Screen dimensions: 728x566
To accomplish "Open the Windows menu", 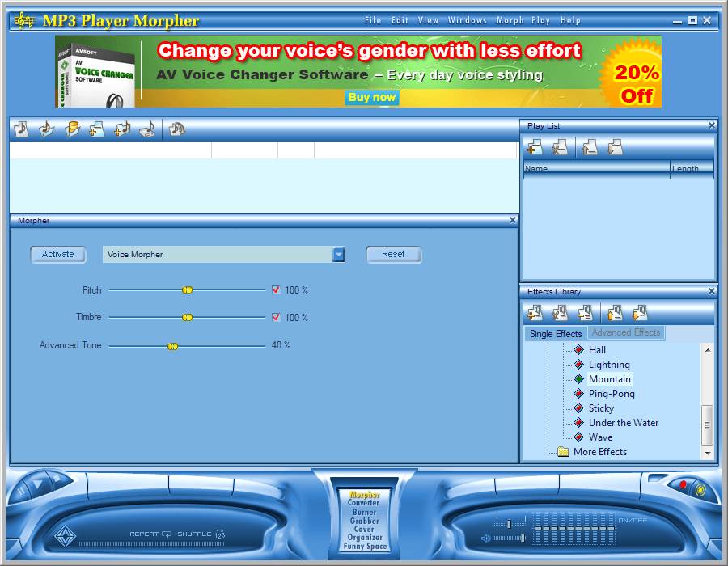I will 467,20.
